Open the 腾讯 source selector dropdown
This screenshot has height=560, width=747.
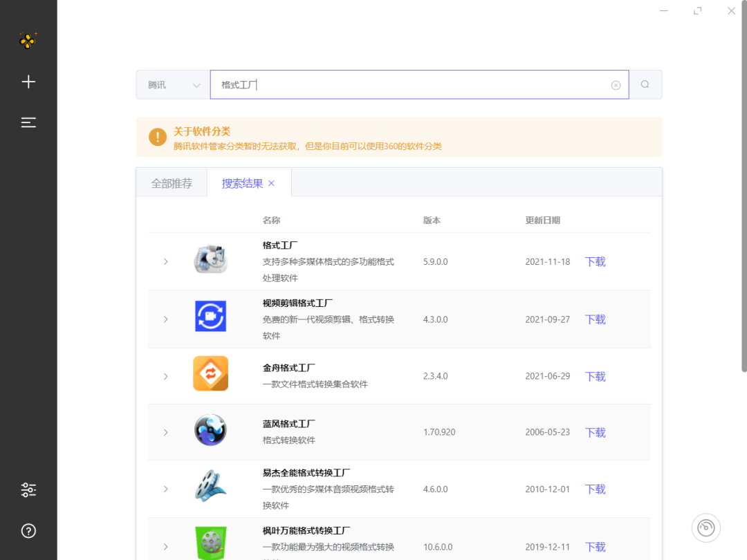(172, 84)
